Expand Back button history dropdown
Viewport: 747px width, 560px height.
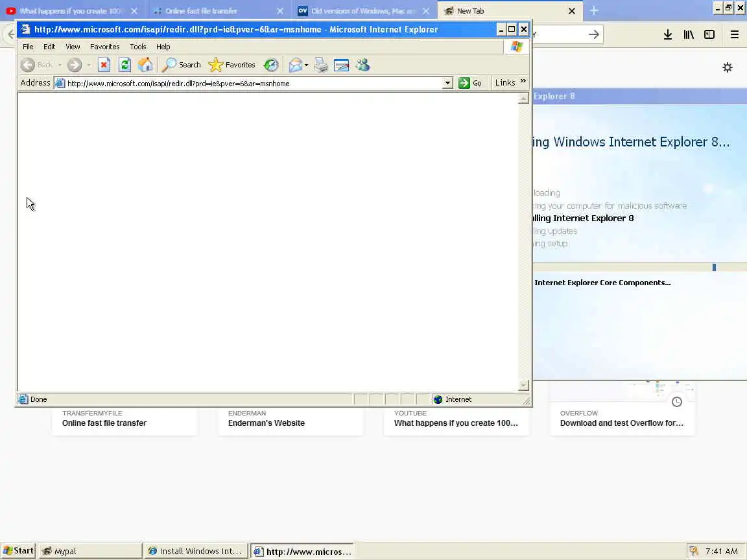pyautogui.click(x=60, y=65)
